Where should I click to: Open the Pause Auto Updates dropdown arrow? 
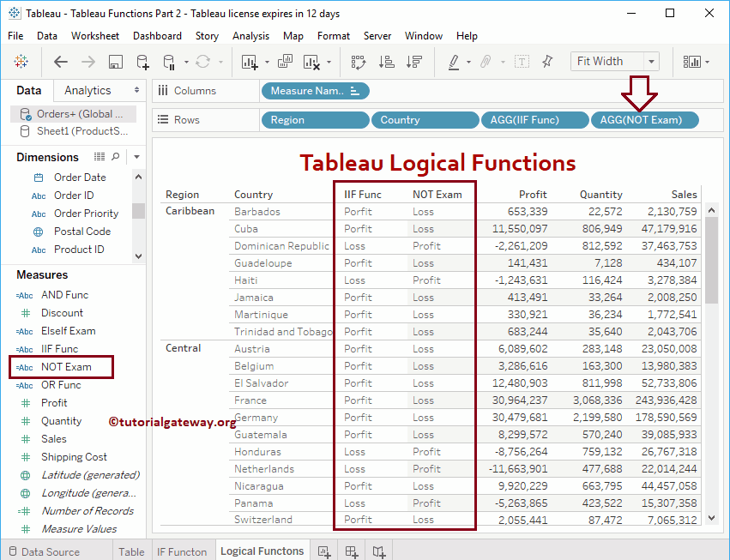click(186, 62)
